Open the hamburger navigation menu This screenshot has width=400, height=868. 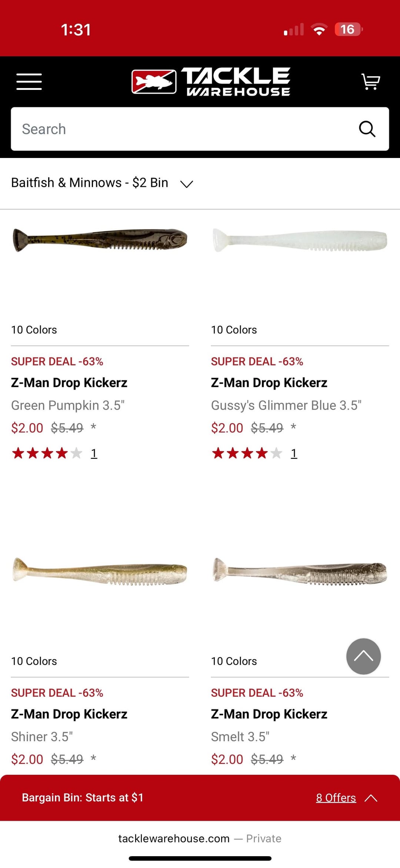point(29,81)
